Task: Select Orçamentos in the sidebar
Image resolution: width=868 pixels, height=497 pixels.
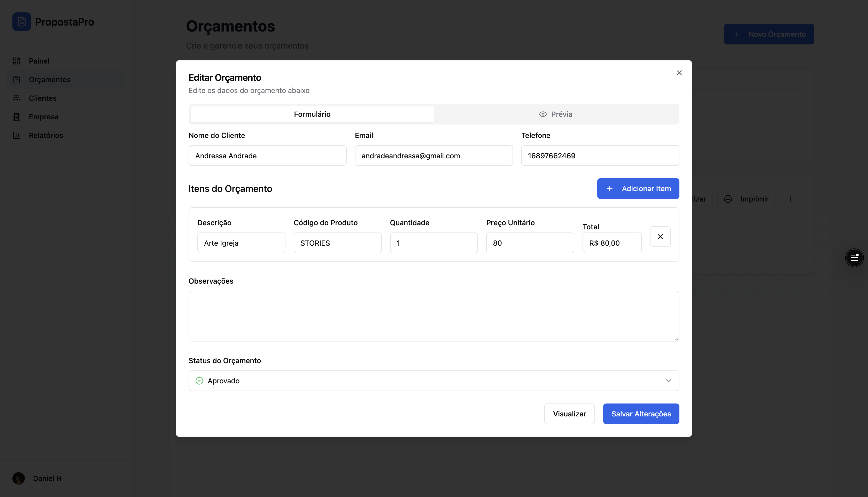Action: [66, 80]
